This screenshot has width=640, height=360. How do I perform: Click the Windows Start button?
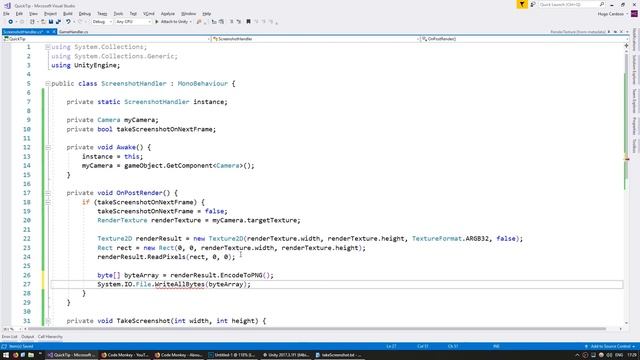point(6,355)
